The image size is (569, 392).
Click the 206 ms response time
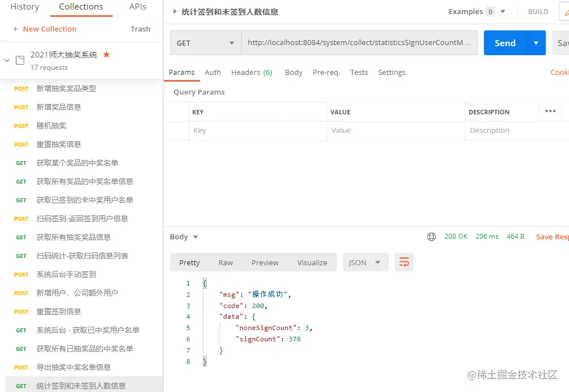click(x=487, y=237)
